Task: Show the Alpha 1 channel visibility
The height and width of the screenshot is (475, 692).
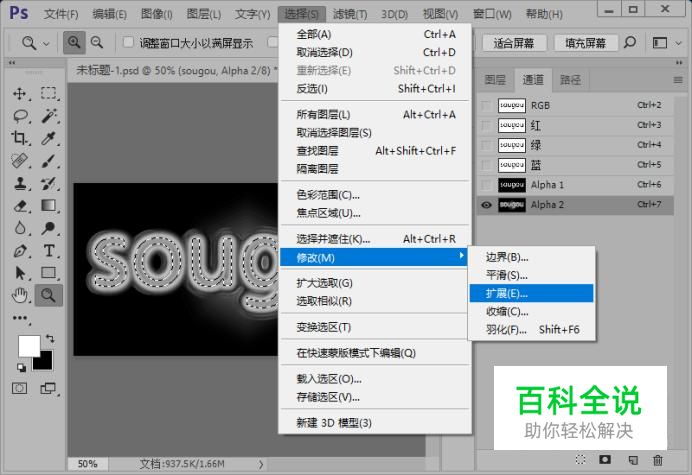Action: (486, 185)
